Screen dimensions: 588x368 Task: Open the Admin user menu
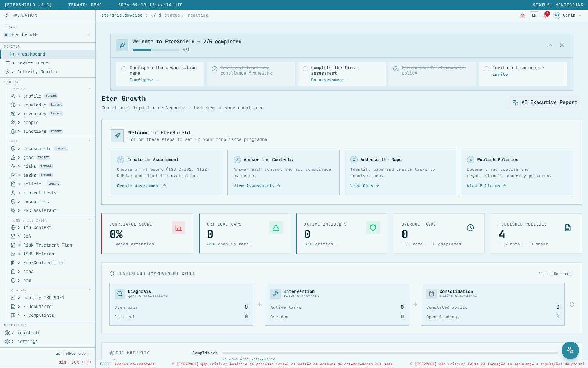[x=568, y=15]
